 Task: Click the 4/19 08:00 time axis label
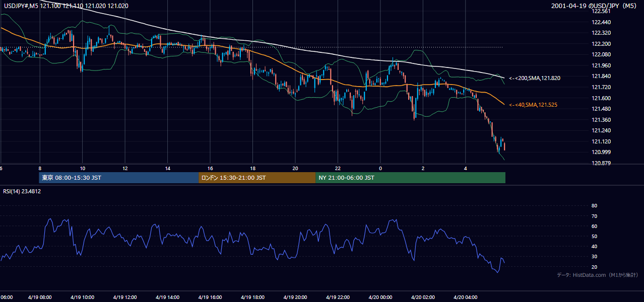39,297
